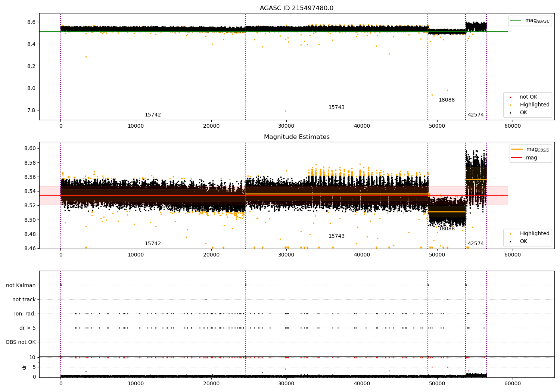
Task: Click the "dr > 5" axis label
Action: [28, 328]
